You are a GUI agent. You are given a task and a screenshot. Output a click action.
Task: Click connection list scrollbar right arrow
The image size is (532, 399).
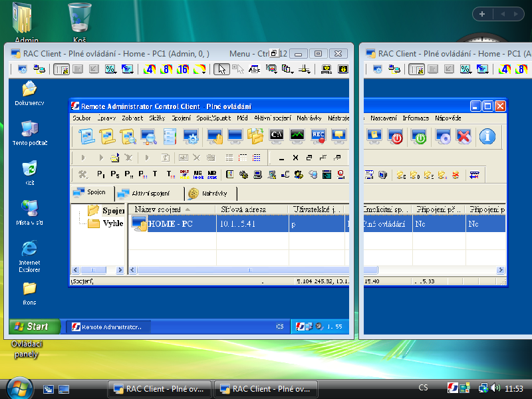[x=501, y=270]
